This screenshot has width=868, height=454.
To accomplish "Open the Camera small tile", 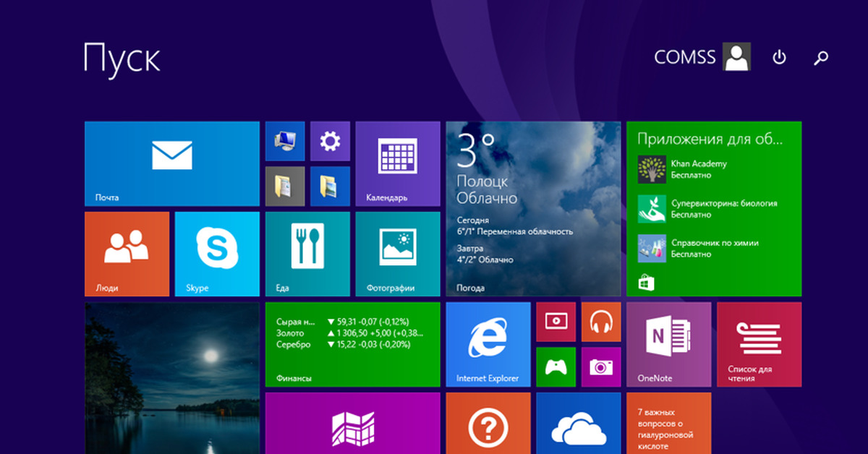I will (601, 367).
